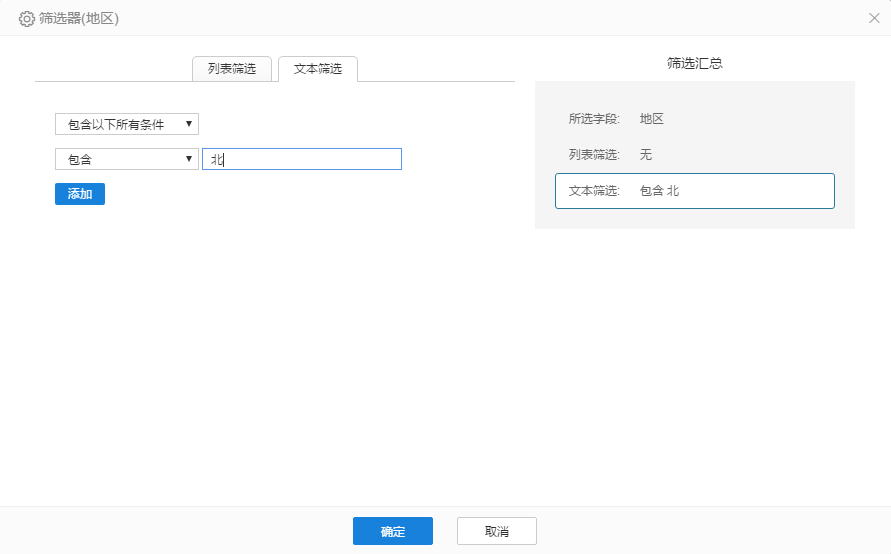Click the arrow on the 包含以下所有条件 combo box
This screenshot has height=554, width=891.
point(189,124)
